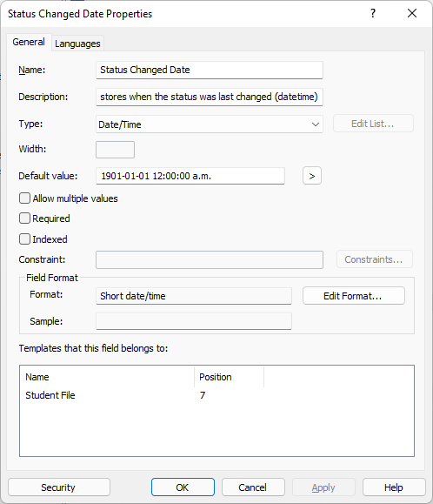433x504 pixels.
Task: Close the Status Changed Date Properties dialog
Action: (412, 14)
